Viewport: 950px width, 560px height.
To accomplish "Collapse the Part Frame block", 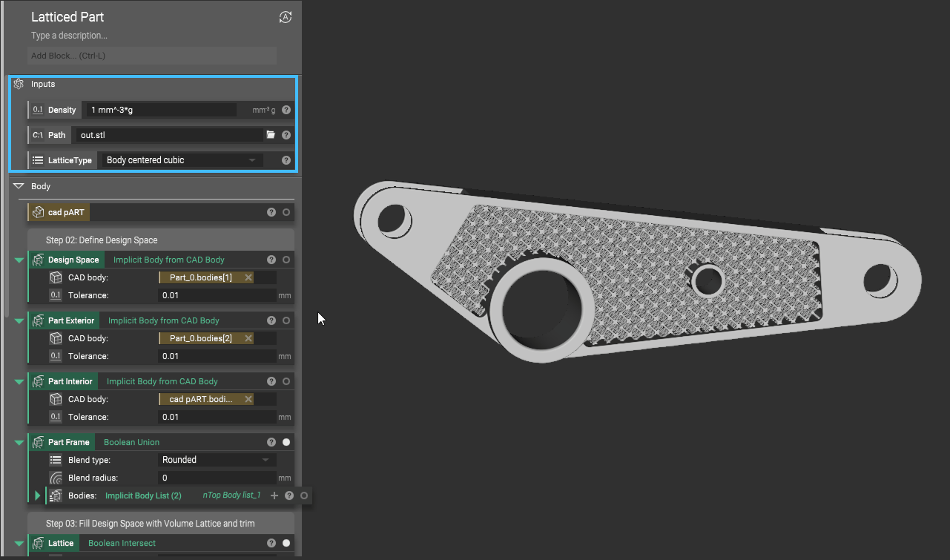I will click(x=19, y=442).
